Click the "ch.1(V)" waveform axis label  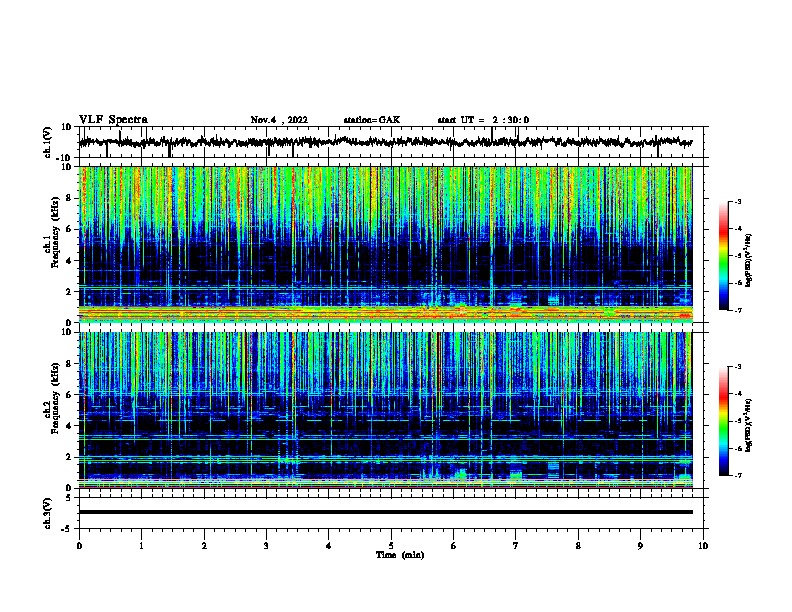(48, 142)
